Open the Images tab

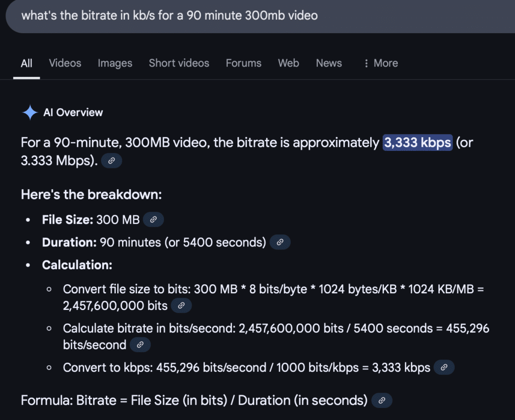[115, 63]
